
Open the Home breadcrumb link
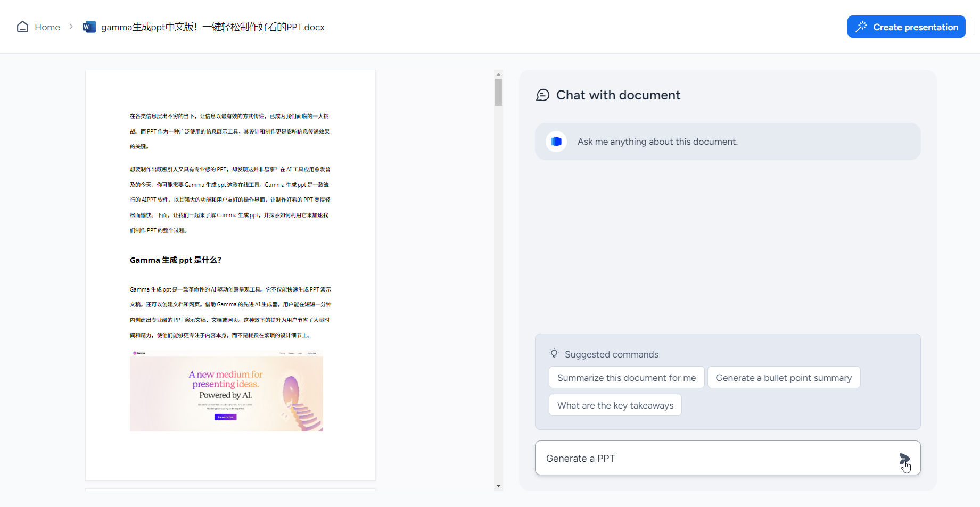point(47,27)
